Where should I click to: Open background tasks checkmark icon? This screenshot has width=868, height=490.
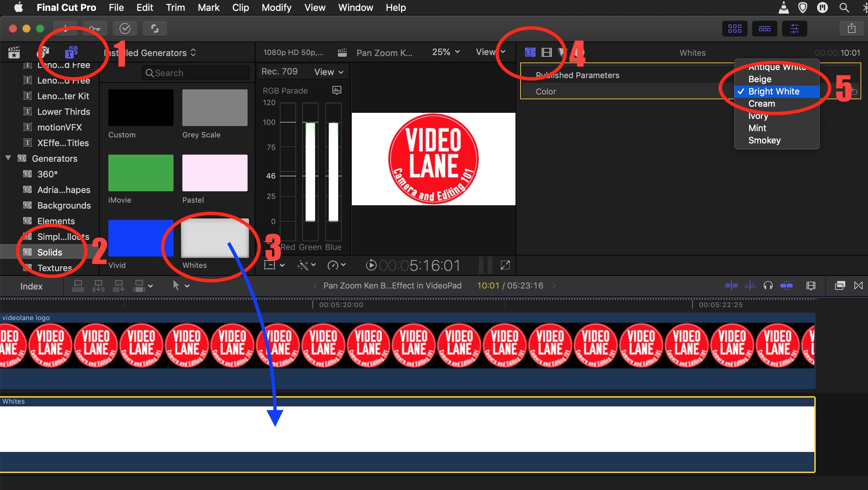point(125,29)
